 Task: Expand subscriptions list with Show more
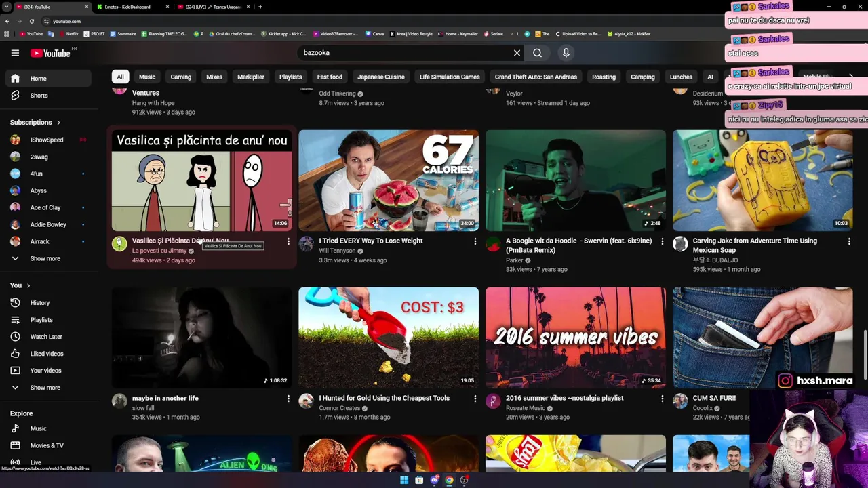(x=47, y=258)
